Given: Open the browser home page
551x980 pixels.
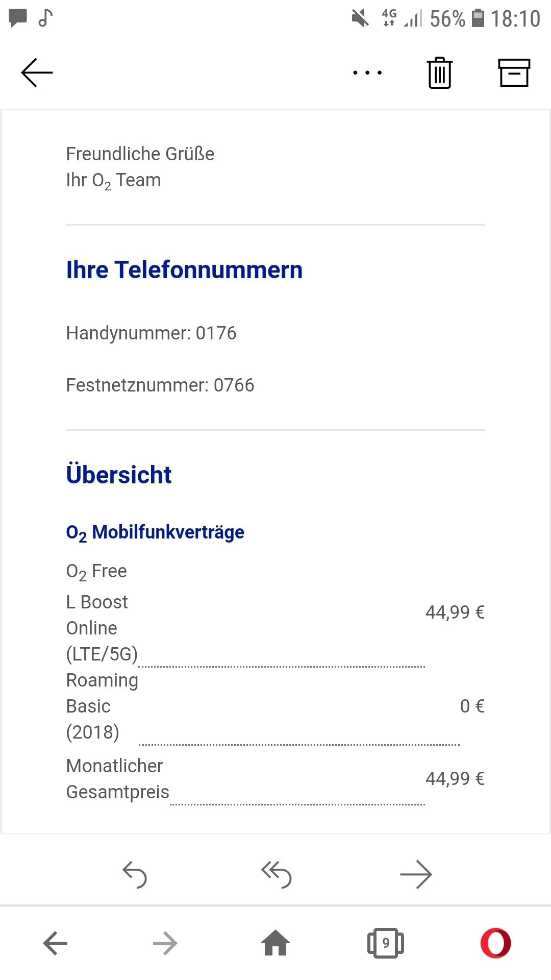Looking at the screenshot, I should pyautogui.click(x=275, y=943).
